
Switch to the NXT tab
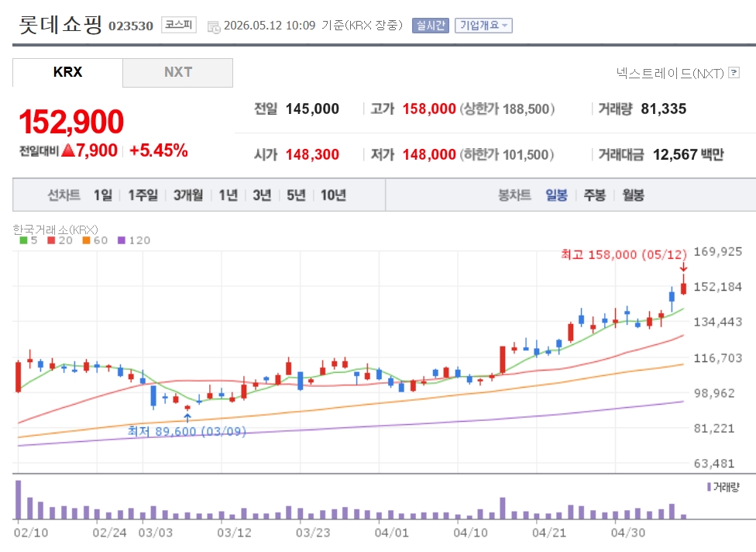pos(178,72)
